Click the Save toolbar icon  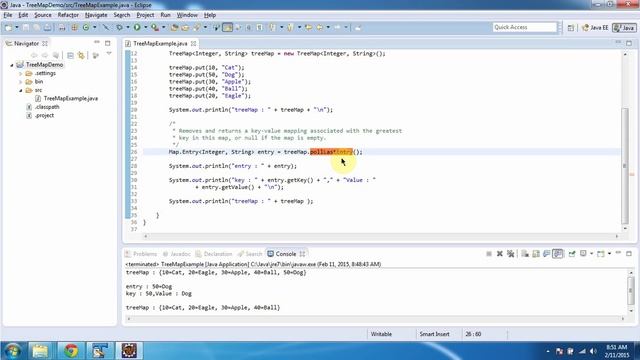[x=26, y=27]
